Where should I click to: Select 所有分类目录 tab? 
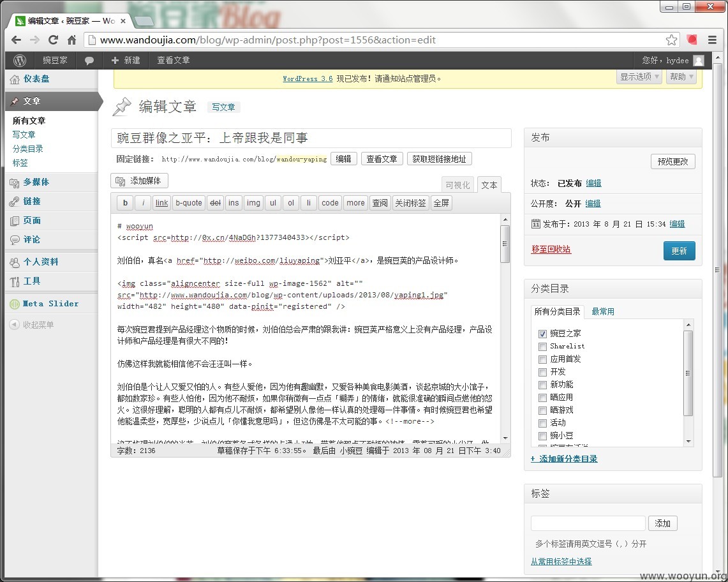557,311
